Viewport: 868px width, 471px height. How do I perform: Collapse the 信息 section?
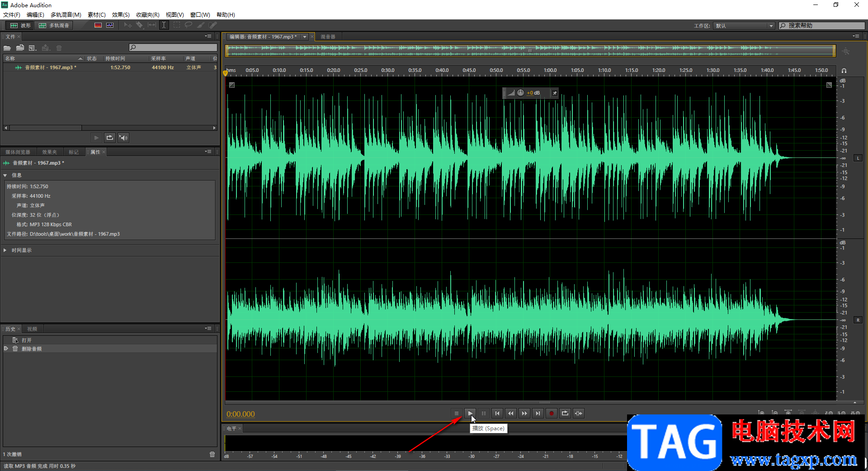tap(5, 175)
